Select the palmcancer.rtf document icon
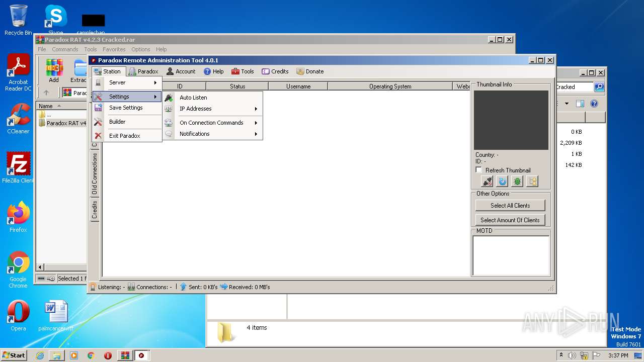Viewport: 644px width, 362px height. pyautogui.click(x=56, y=316)
